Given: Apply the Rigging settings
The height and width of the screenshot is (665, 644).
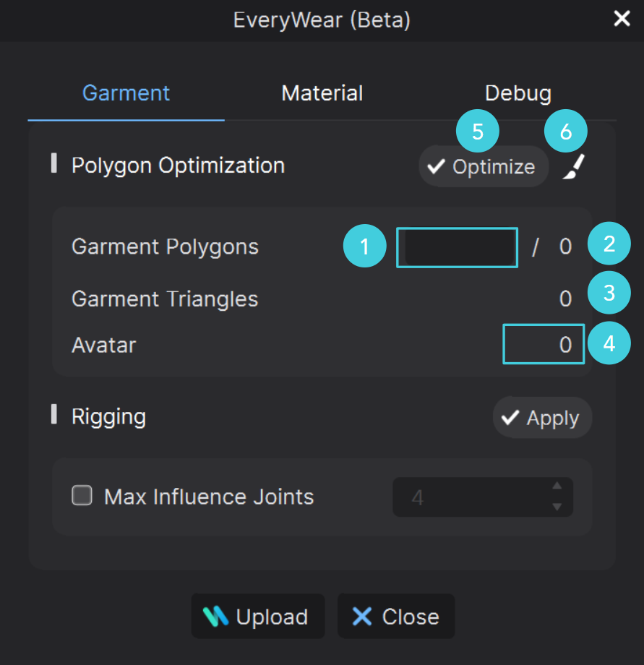Looking at the screenshot, I should pyautogui.click(x=542, y=417).
